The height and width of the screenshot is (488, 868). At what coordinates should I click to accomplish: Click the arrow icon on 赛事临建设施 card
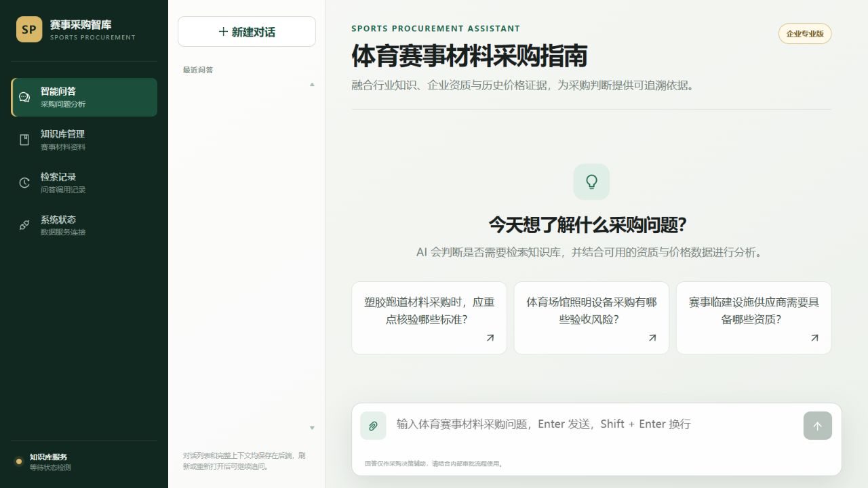pyautogui.click(x=814, y=338)
